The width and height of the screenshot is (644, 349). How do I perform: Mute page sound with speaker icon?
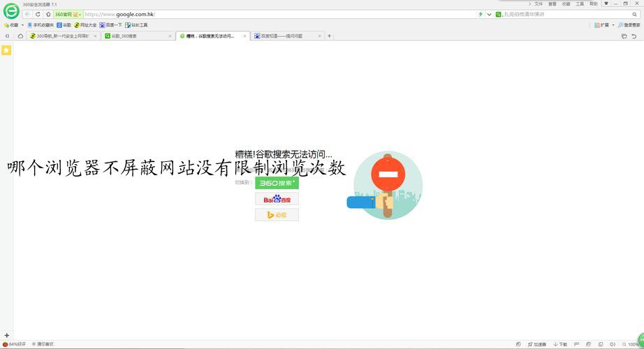click(613, 345)
